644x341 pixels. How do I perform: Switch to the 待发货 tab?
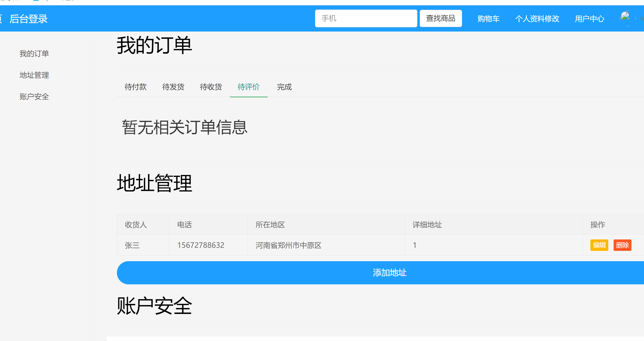pyautogui.click(x=173, y=87)
